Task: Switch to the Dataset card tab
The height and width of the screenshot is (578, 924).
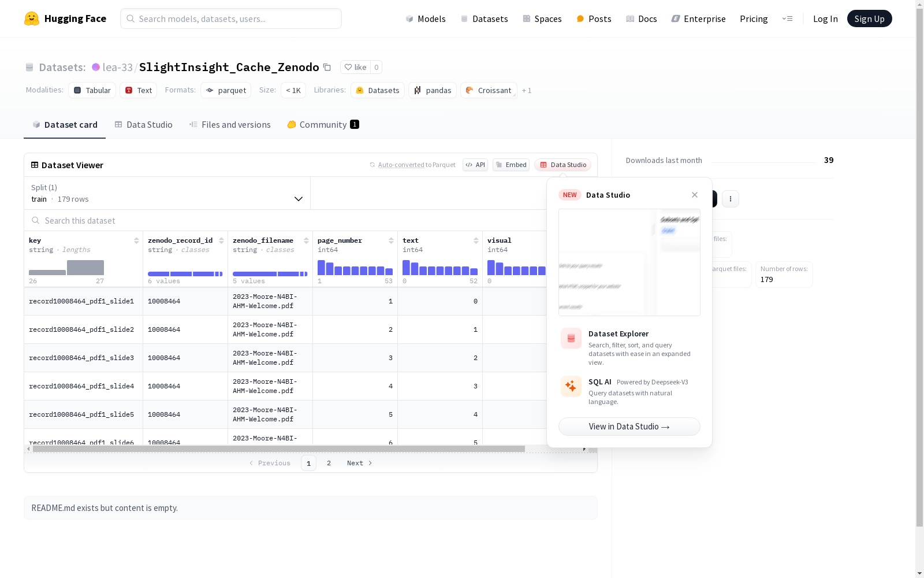Action: coord(65,125)
